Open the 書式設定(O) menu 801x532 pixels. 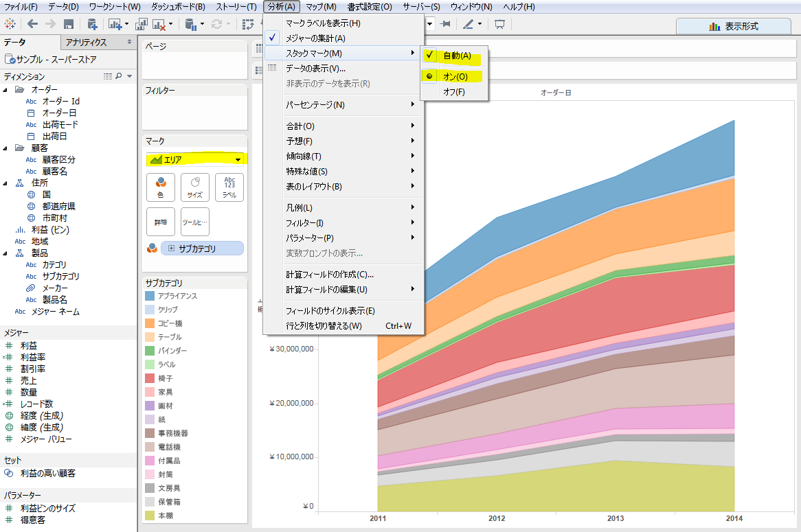pyautogui.click(x=370, y=7)
